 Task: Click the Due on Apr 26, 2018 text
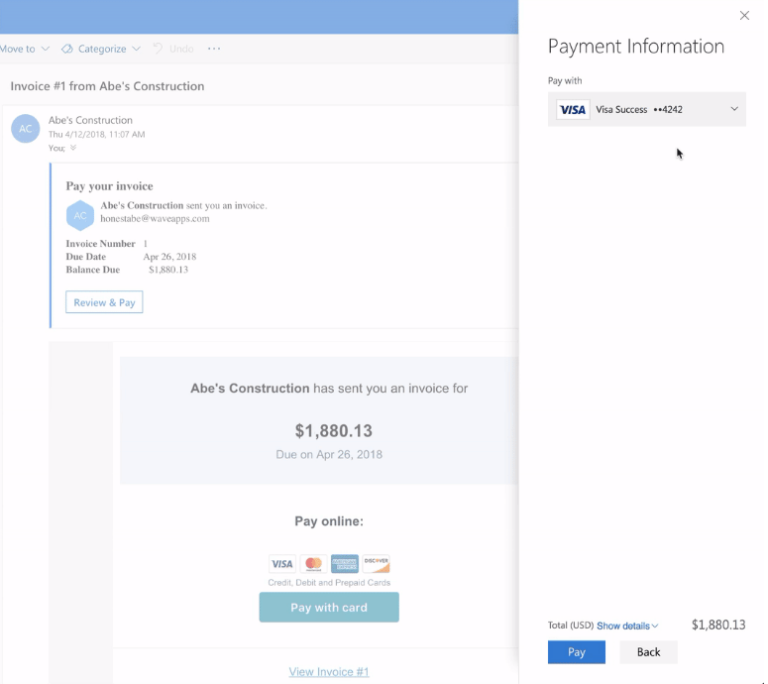click(x=329, y=455)
